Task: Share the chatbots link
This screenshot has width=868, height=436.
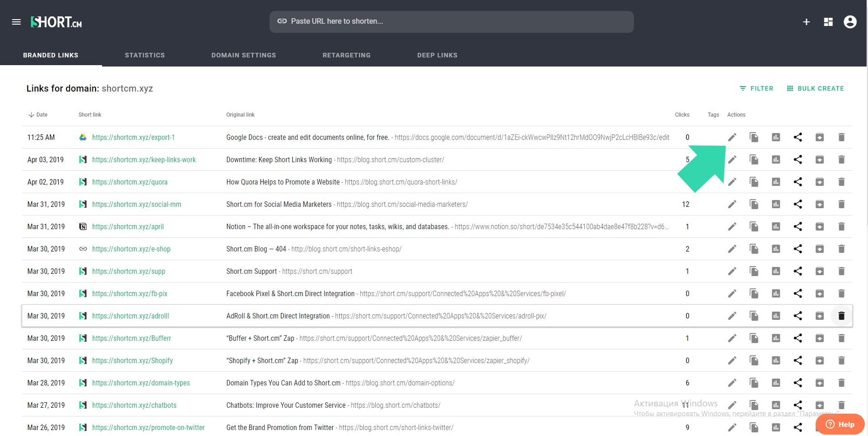Action: pyautogui.click(x=797, y=405)
